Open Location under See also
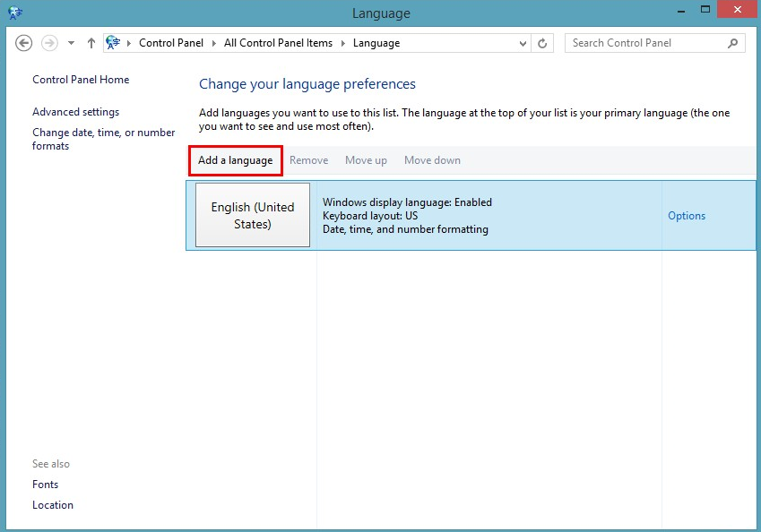 click(x=53, y=505)
